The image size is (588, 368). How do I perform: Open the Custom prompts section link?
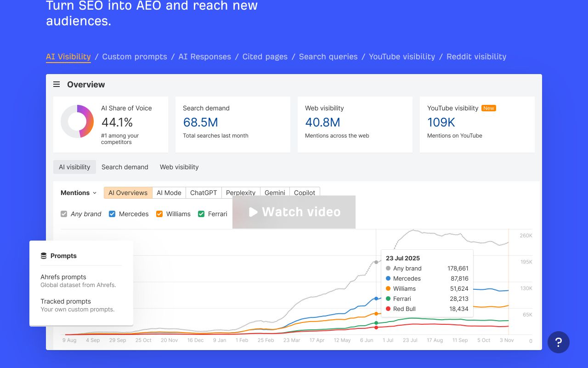(135, 57)
